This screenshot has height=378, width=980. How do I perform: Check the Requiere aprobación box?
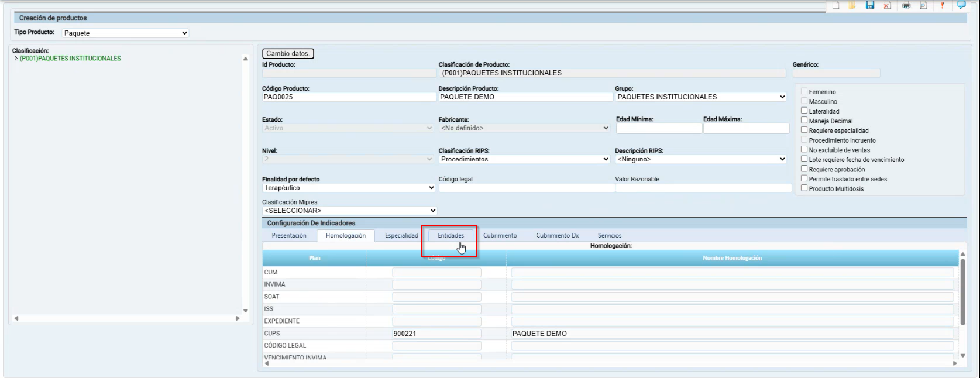pos(804,169)
